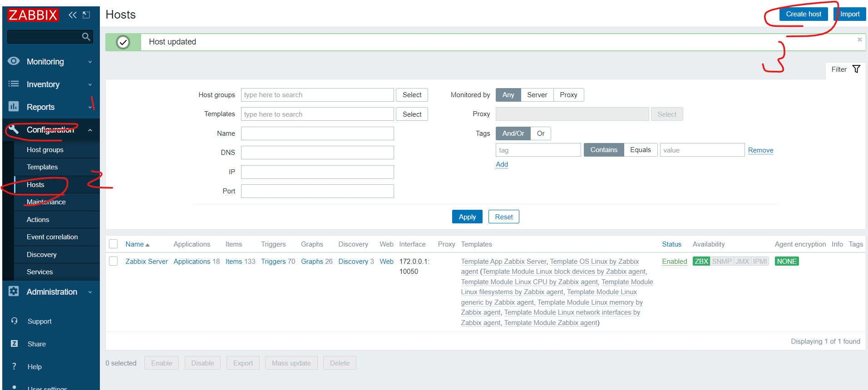Dismiss the Host updated message
868x390 pixels.
coord(859,39)
